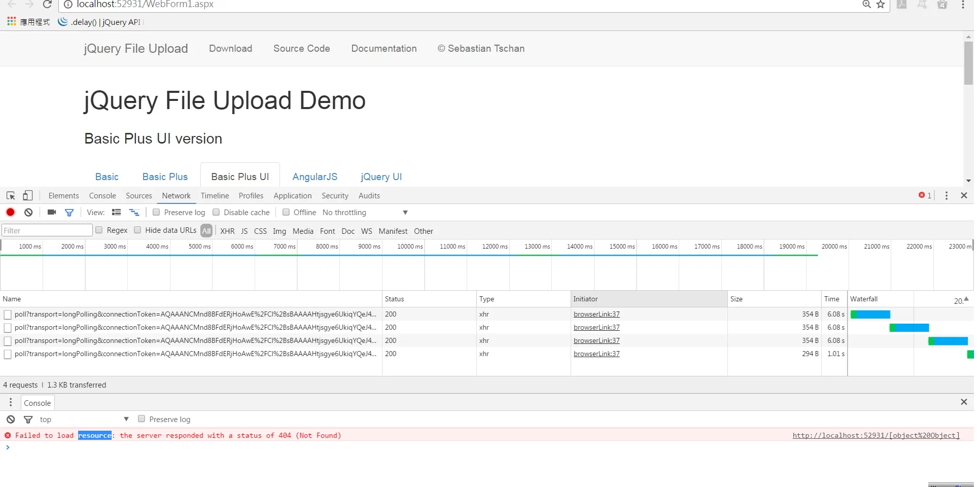The height and width of the screenshot is (487, 980).
Task: Open the top execution context dropdown
Action: tap(84, 420)
